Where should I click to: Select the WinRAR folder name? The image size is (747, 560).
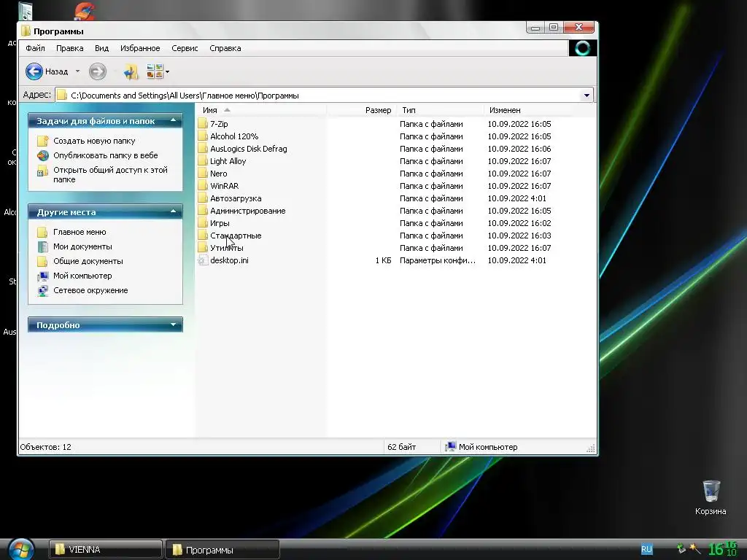tap(225, 186)
